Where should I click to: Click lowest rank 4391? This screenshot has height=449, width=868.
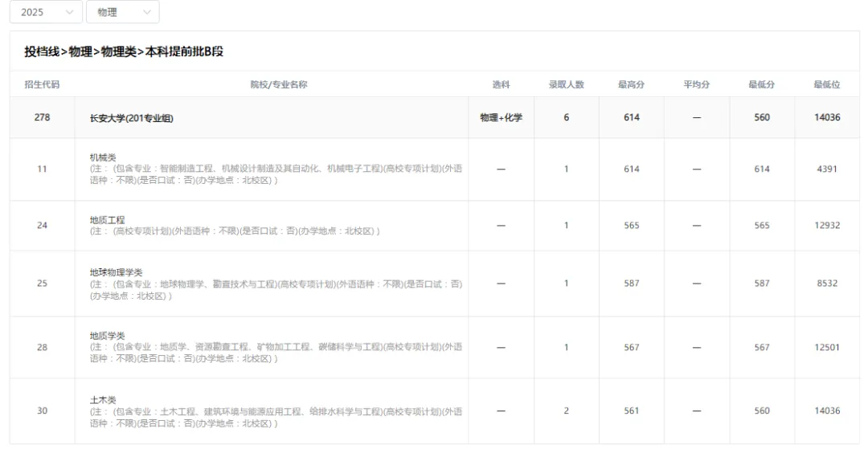pos(827,169)
